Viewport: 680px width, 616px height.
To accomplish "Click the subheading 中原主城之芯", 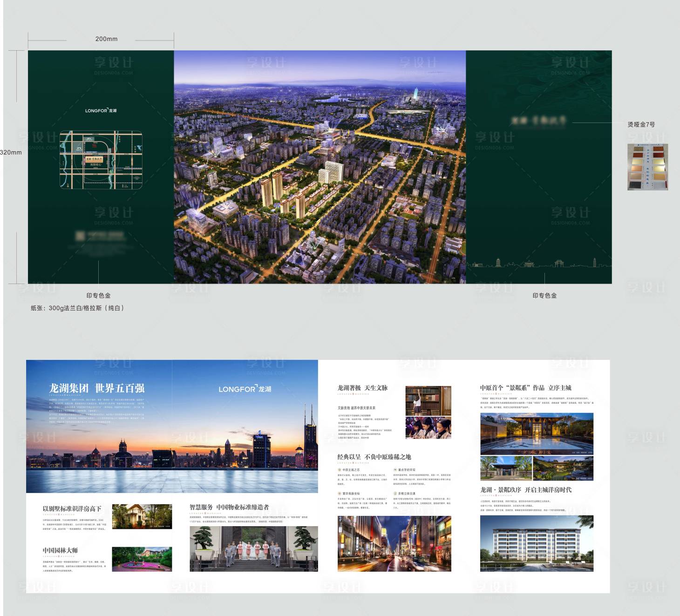I will 351,470.
